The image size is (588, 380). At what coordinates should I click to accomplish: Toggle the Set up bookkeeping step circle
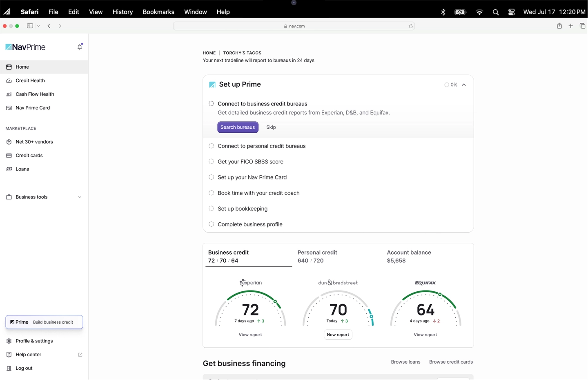212,208
